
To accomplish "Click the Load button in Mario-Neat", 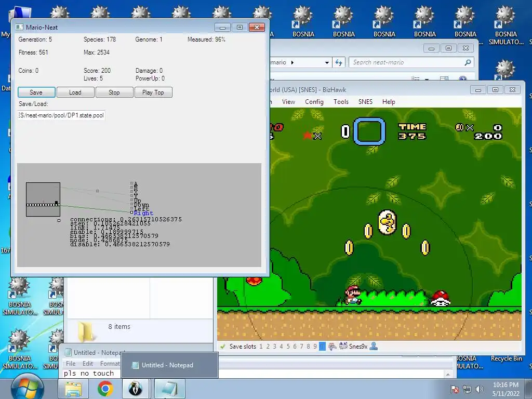I will (75, 92).
